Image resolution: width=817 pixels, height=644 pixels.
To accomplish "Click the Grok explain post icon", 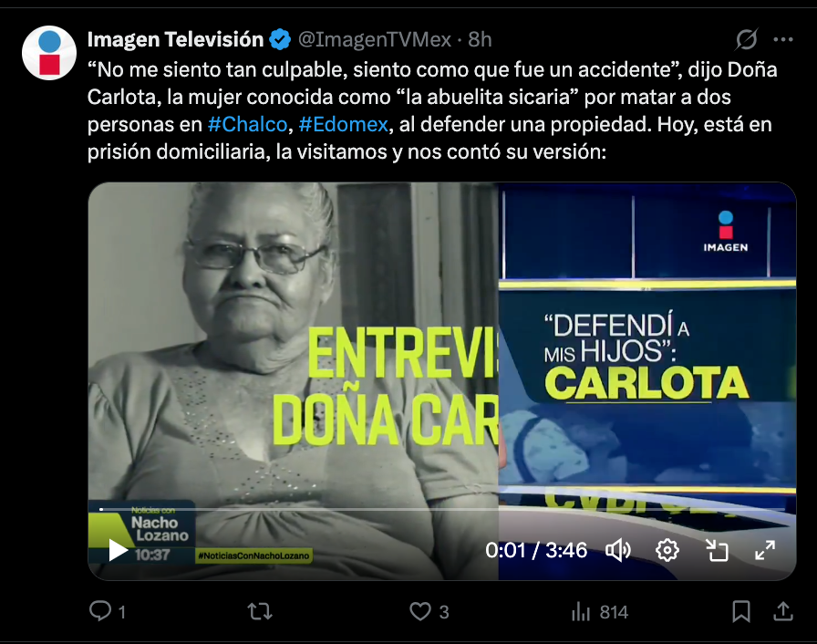I will (746, 39).
